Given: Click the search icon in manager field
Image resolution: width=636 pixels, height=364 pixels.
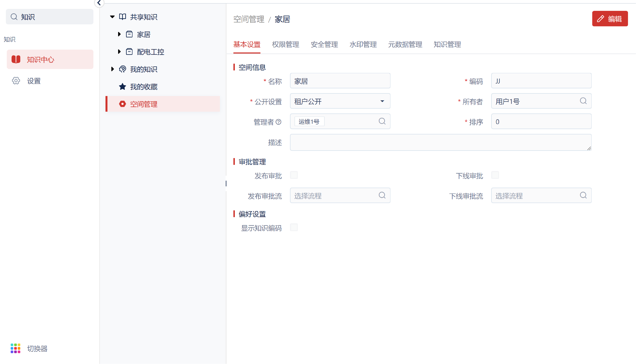Looking at the screenshot, I should click(382, 121).
